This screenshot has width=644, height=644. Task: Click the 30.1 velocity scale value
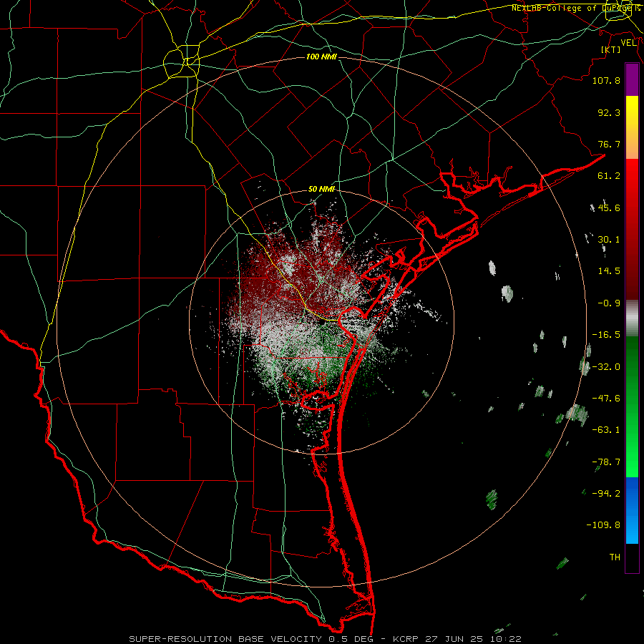pyautogui.click(x=609, y=240)
